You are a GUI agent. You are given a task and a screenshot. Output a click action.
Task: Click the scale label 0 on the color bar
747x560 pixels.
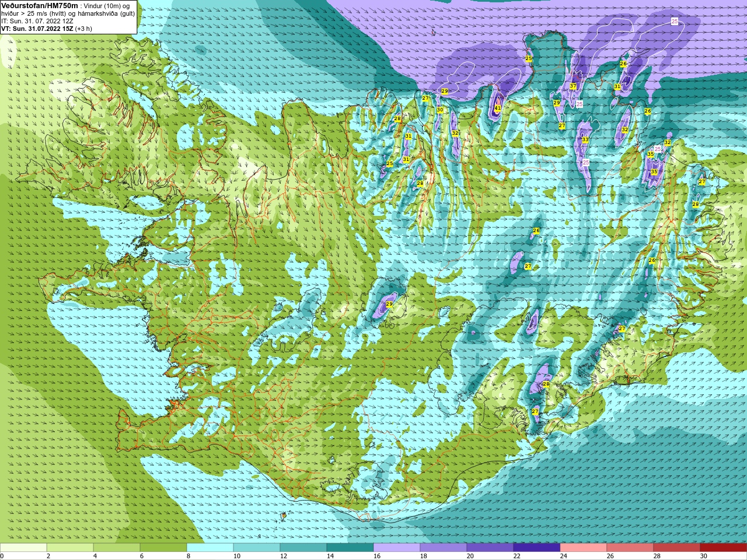[x=2, y=556]
